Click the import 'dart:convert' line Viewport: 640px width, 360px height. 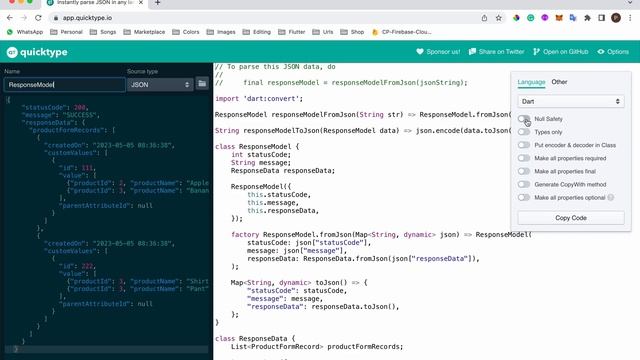259,99
